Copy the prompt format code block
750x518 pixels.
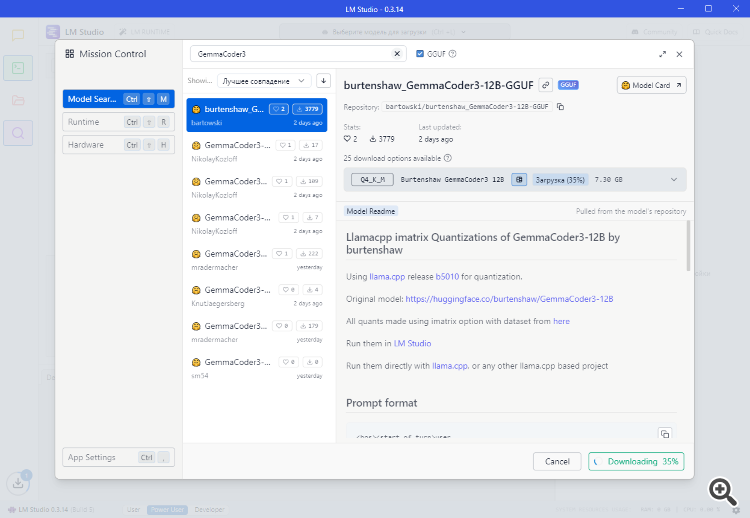(x=665, y=433)
